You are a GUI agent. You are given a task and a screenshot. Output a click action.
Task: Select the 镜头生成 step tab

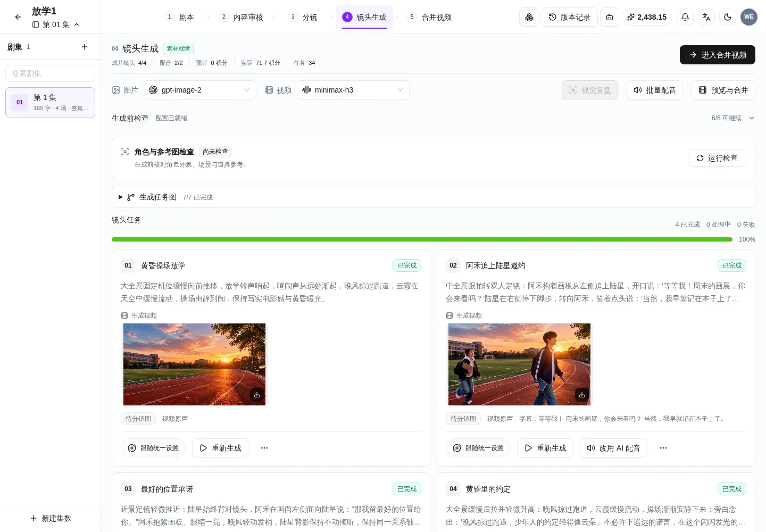364,17
